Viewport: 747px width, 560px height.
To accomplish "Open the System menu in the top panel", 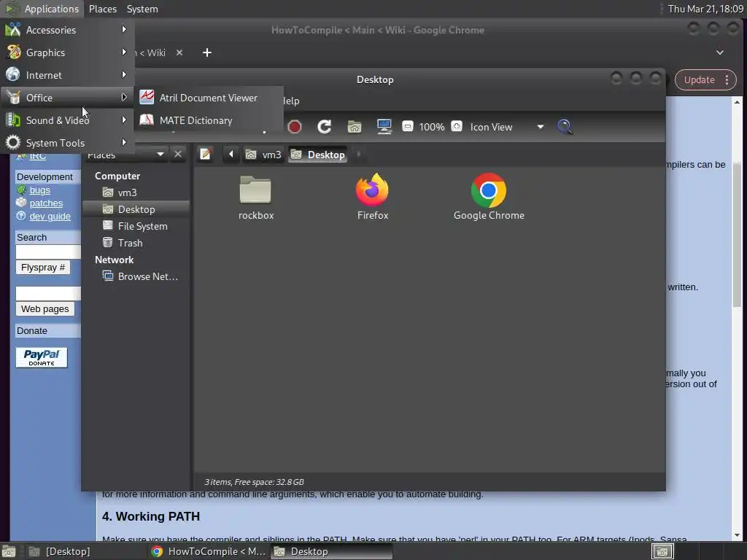I will tap(142, 9).
